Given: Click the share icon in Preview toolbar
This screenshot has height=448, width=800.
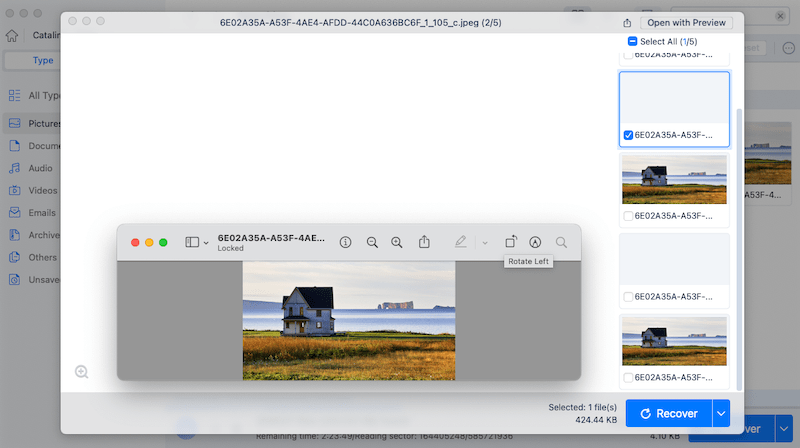Looking at the screenshot, I should (x=424, y=242).
